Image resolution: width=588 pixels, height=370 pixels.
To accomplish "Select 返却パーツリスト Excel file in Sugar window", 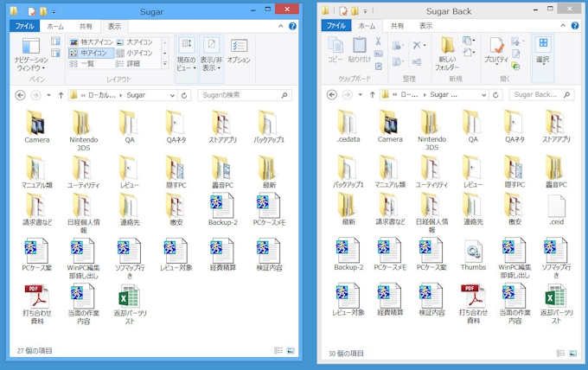I will pyautogui.click(x=130, y=304).
